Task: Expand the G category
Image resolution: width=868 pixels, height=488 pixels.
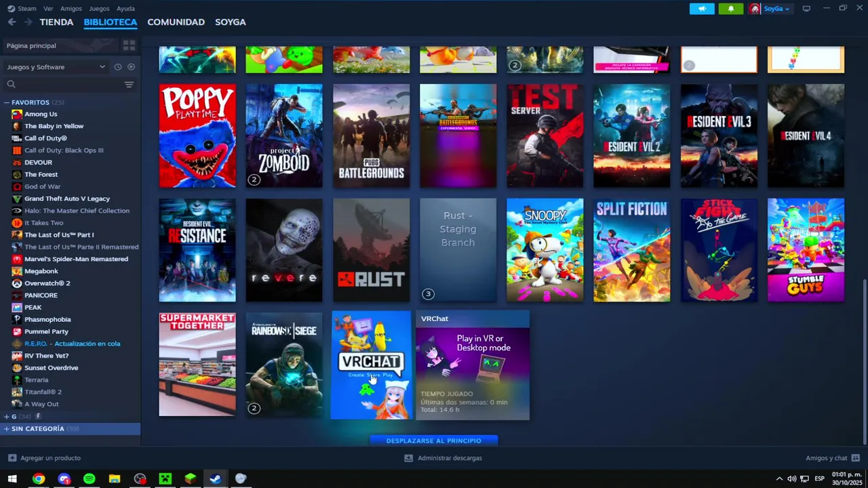Action: pos(7,416)
